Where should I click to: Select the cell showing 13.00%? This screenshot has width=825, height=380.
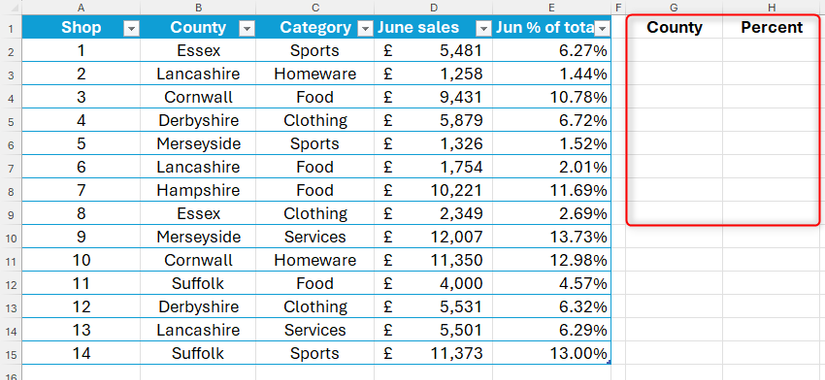pyautogui.click(x=551, y=353)
